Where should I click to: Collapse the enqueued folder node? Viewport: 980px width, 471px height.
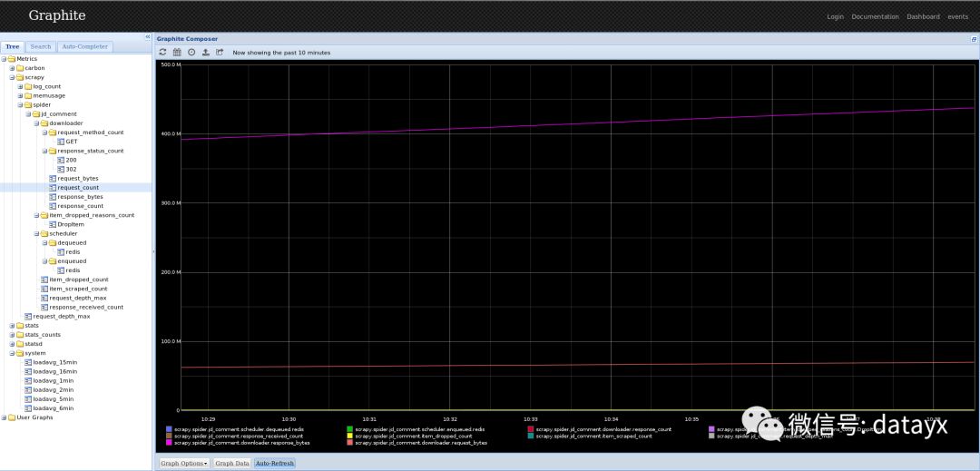coord(44,261)
